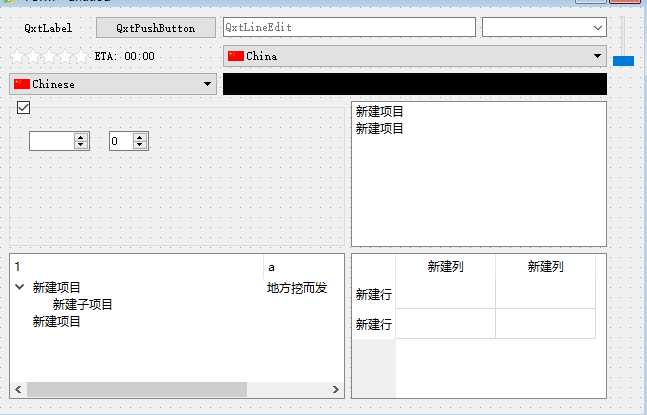This screenshot has width=647, height=415.
Task: Focus the QxtLineEdit text field
Action: [349, 27]
